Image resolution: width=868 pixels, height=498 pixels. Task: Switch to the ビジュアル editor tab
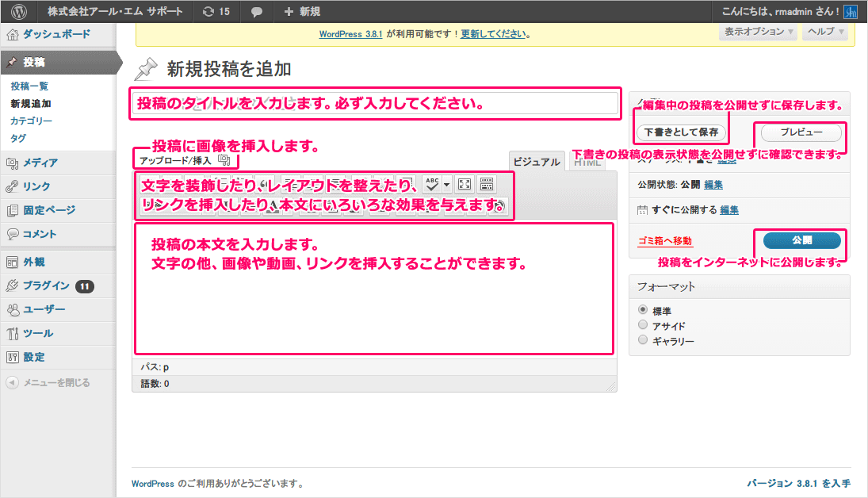pos(537,161)
